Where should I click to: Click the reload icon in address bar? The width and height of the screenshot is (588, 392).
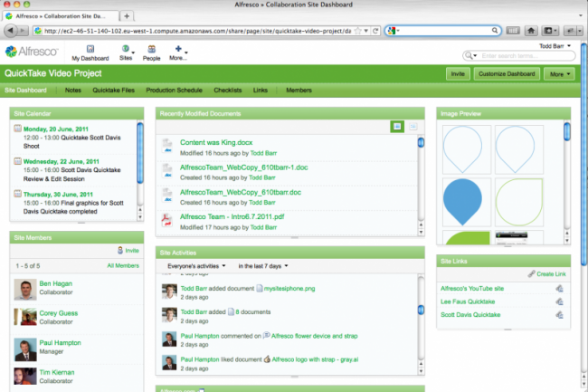[x=375, y=31]
